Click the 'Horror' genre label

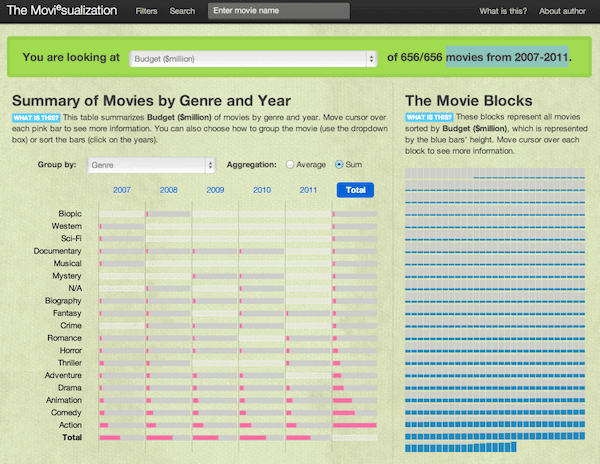pyautogui.click(x=70, y=350)
